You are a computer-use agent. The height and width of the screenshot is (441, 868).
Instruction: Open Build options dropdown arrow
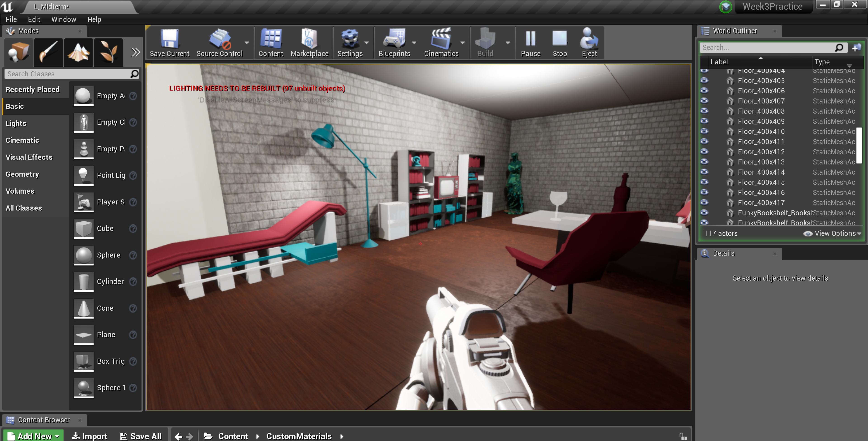coord(508,43)
